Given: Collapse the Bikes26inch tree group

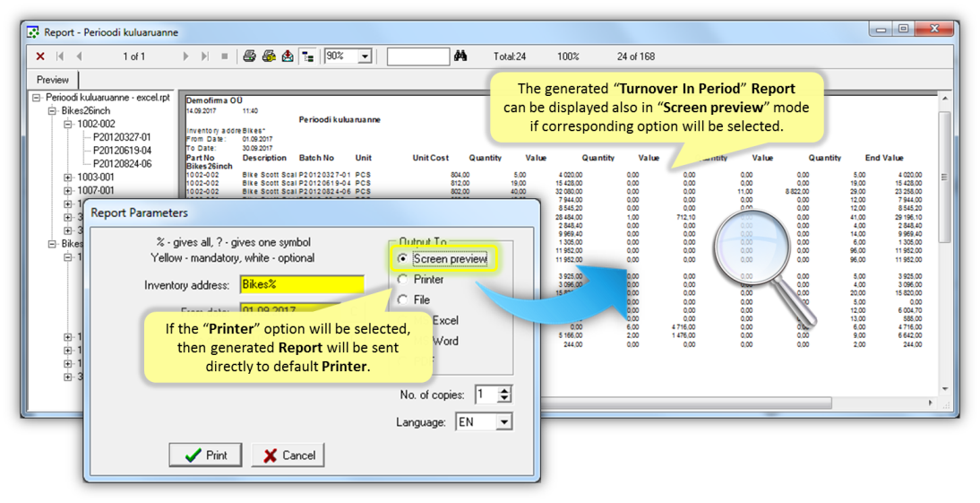Looking at the screenshot, I should click(53, 111).
